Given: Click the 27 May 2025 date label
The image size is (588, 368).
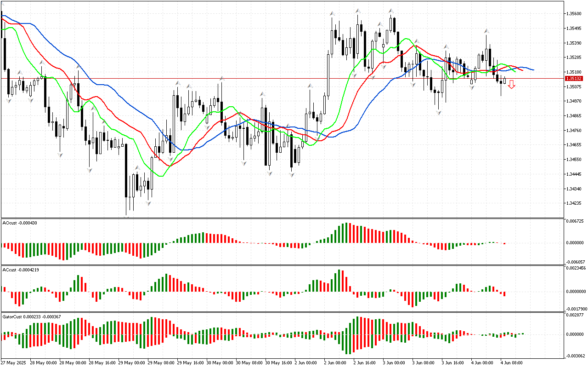Looking at the screenshot, I should pos(13,362).
